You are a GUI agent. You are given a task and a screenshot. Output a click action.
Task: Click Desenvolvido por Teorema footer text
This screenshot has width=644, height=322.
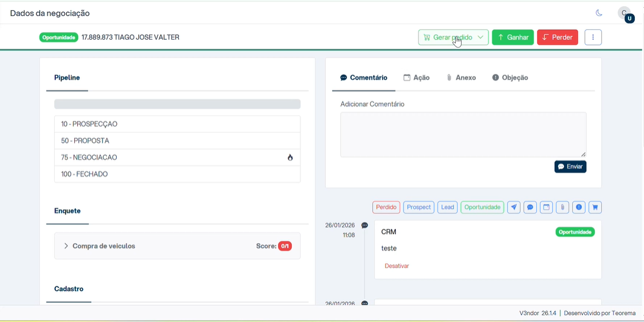tap(600, 313)
